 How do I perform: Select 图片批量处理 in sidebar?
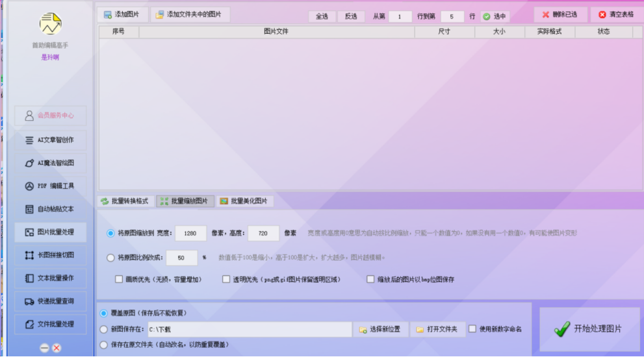(51, 232)
